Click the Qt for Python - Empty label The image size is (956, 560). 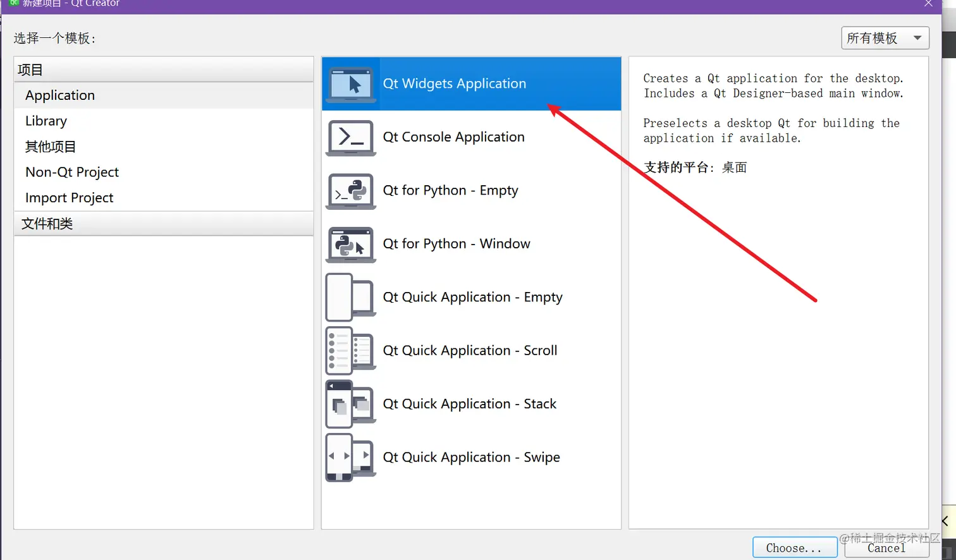[451, 190]
